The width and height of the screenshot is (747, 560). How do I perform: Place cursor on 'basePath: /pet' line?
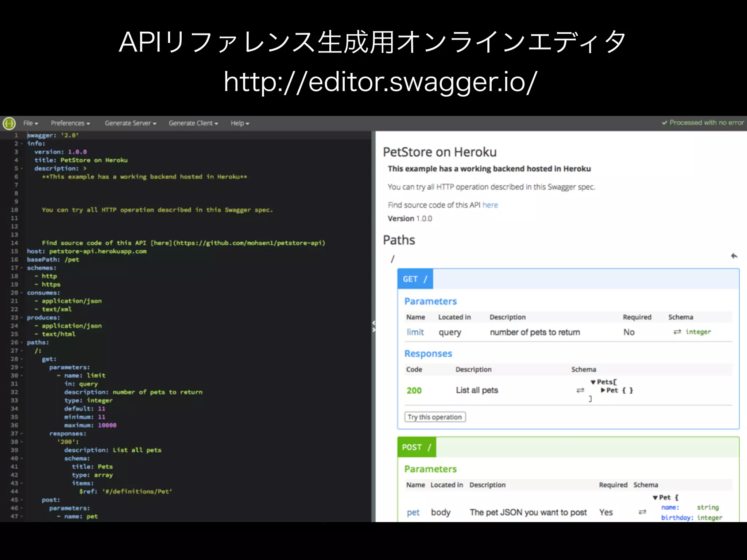click(x=53, y=260)
